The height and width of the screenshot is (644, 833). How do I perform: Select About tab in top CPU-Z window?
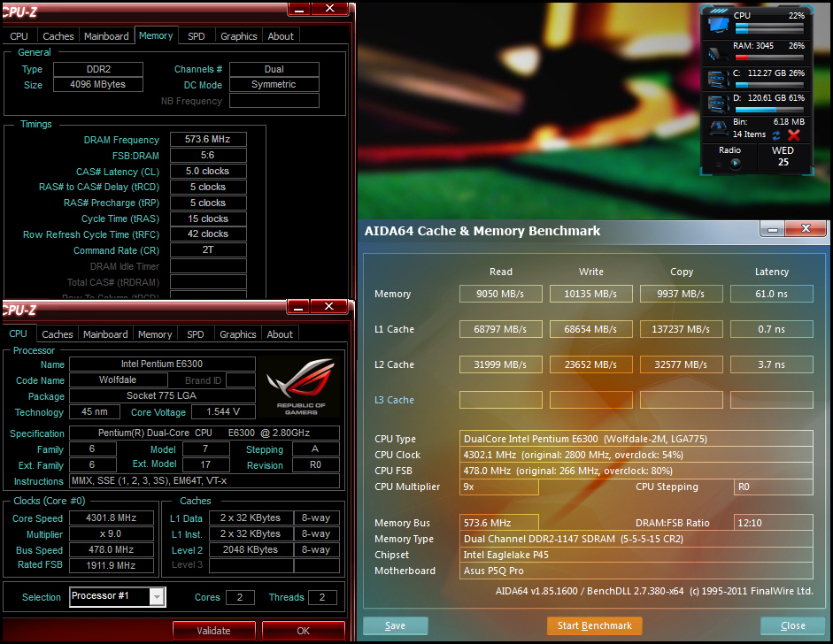pyautogui.click(x=281, y=36)
